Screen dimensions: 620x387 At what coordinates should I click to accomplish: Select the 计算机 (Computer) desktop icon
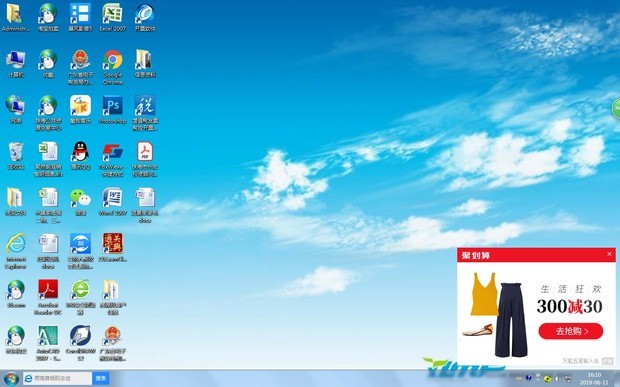pyautogui.click(x=16, y=64)
